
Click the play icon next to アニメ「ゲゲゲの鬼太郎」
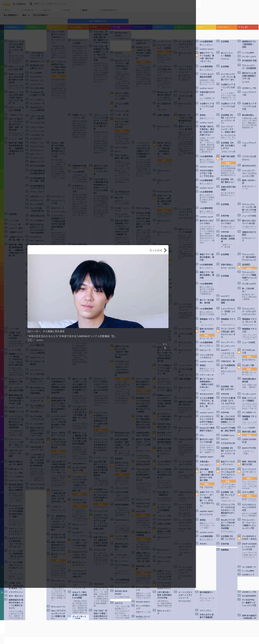[x=218, y=331]
